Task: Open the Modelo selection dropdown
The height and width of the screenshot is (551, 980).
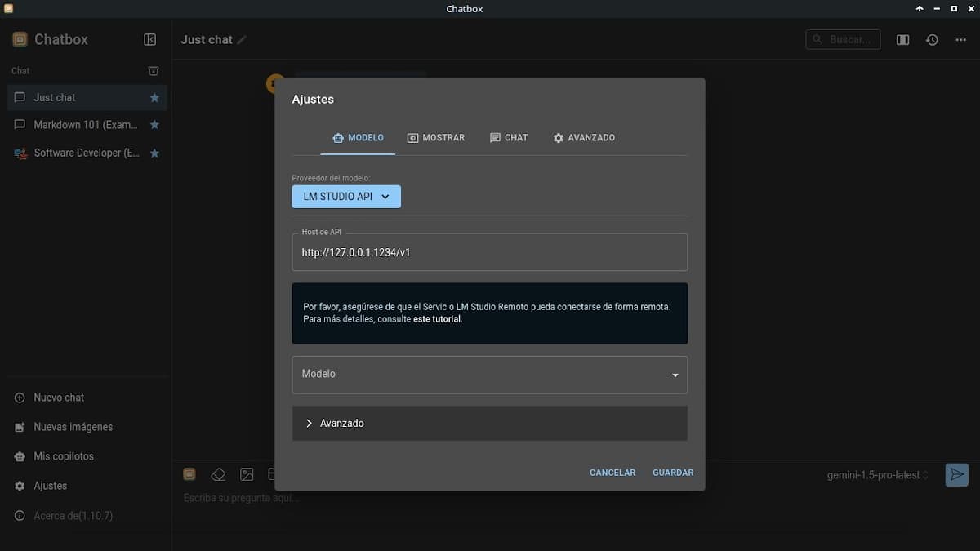Action: [x=490, y=375]
